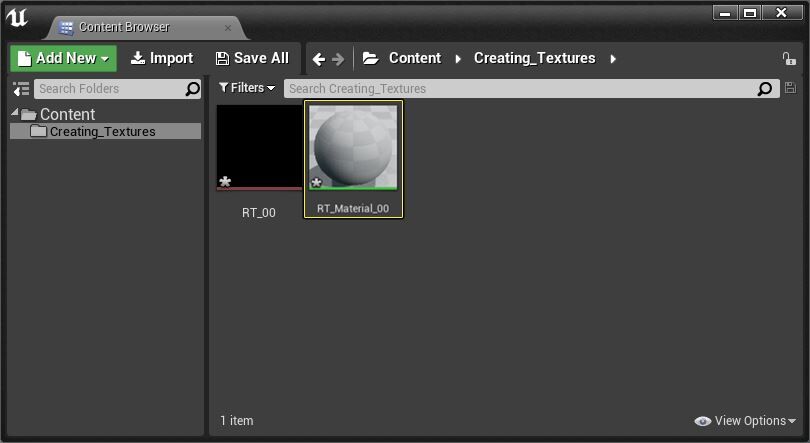Click the RT_Material_00 asset name label
The image size is (810, 443).
[x=353, y=209]
